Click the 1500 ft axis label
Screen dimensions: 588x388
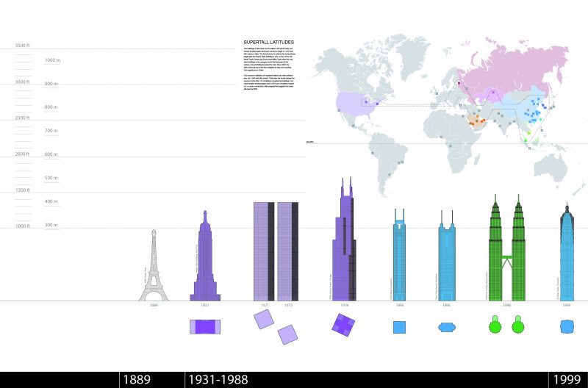[x=23, y=190]
